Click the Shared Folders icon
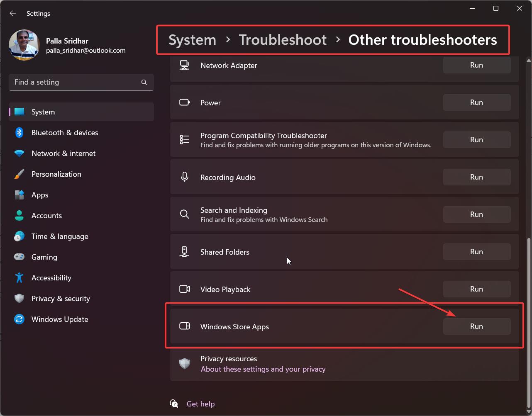This screenshot has width=532, height=416. coord(184,252)
